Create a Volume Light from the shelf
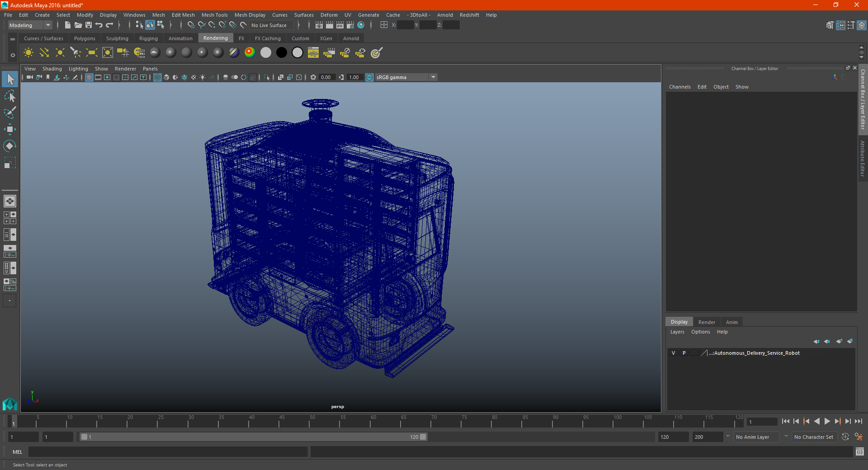This screenshot has height=470, width=868. [x=108, y=53]
